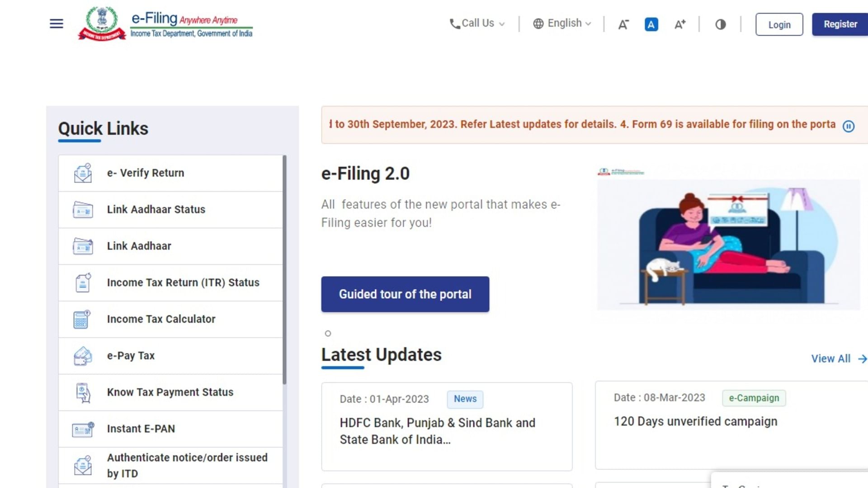The height and width of the screenshot is (488, 868).
Task: Click the Know Tax Payment Status icon
Action: pyautogui.click(x=82, y=392)
